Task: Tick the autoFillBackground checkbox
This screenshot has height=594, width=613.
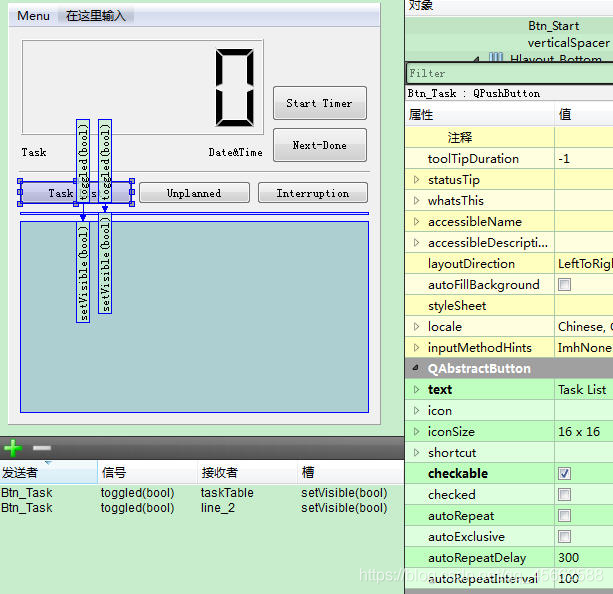Action: pyautogui.click(x=565, y=285)
